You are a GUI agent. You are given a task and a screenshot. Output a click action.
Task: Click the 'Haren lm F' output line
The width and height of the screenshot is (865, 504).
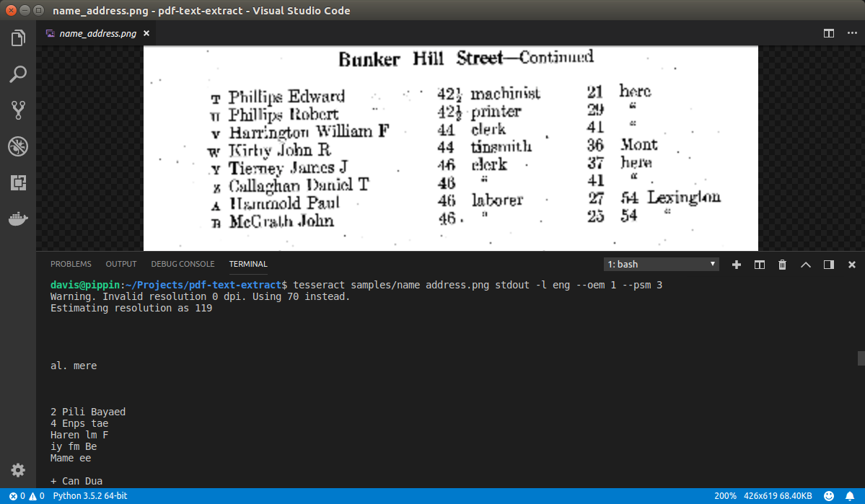click(x=79, y=435)
